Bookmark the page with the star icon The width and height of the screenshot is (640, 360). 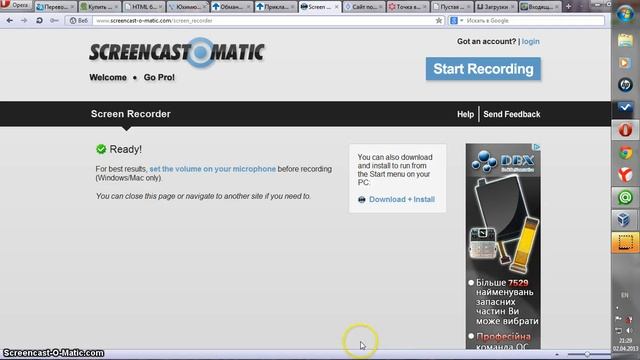tap(439, 20)
